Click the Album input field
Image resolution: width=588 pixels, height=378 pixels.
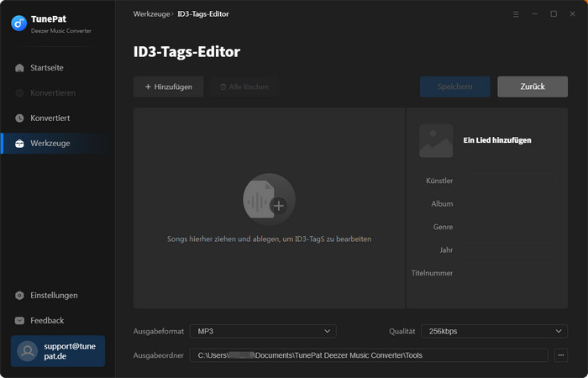pyautogui.click(x=509, y=204)
